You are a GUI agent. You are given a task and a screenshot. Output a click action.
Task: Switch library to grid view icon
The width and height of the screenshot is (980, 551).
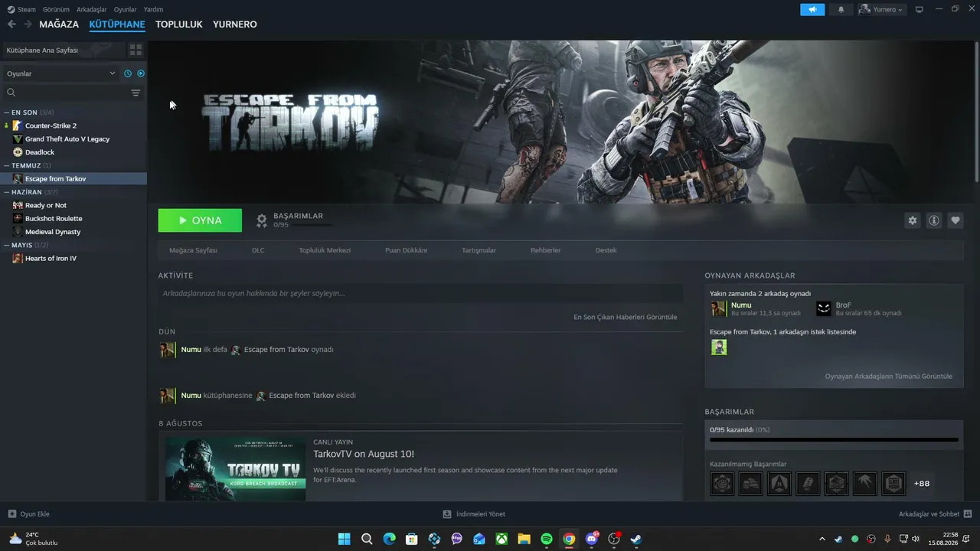pyautogui.click(x=136, y=50)
